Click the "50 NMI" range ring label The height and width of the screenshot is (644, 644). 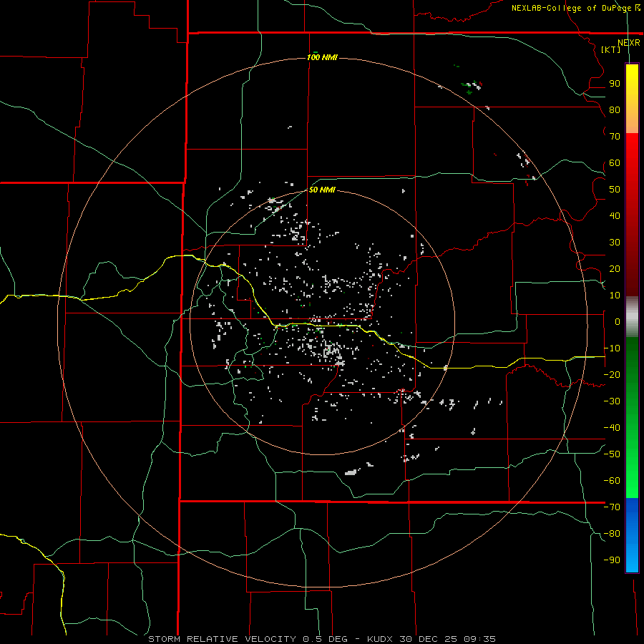[323, 190]
